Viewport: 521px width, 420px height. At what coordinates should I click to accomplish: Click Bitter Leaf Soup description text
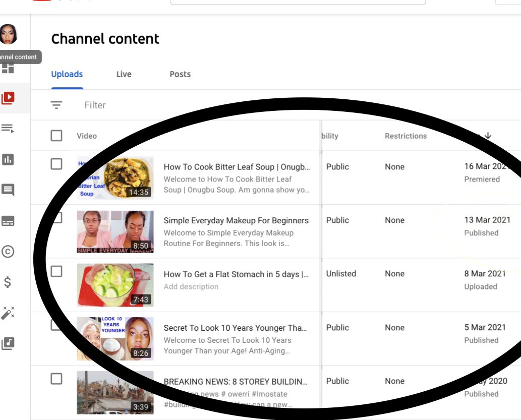[x=236, y=185]
